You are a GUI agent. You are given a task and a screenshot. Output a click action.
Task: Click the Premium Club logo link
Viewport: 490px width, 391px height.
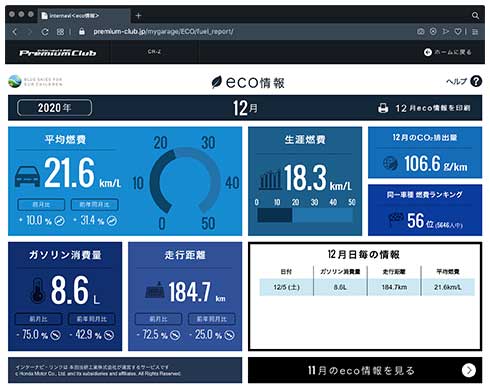58,53
